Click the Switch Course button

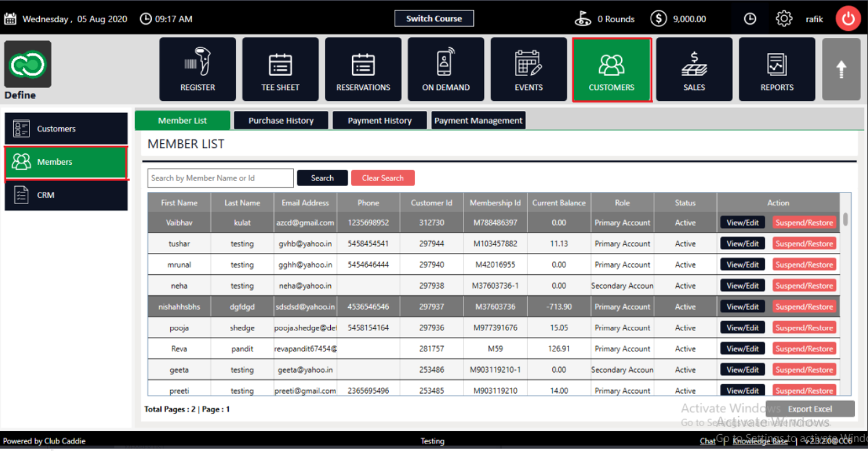pyautogui.click(x=434, y=19)
